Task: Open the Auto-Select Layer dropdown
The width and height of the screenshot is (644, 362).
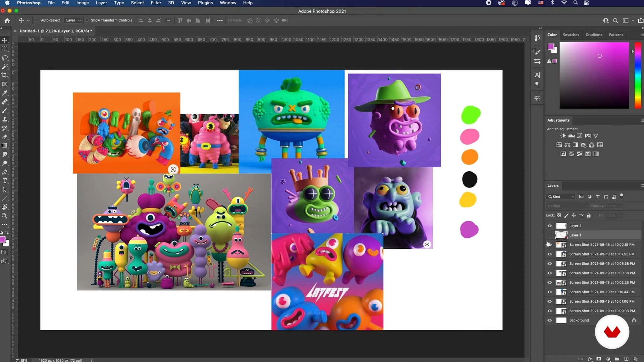Action: click(73, 20)
